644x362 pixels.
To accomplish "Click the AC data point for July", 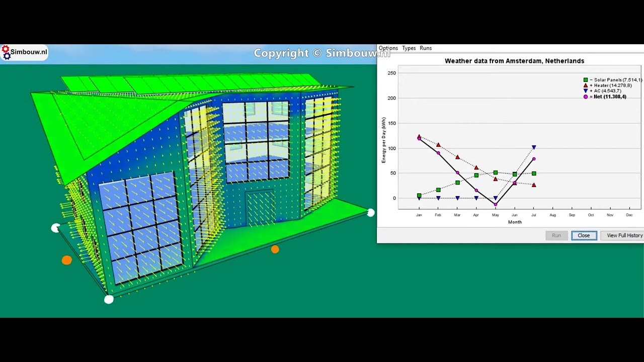I will click(534, 147).
